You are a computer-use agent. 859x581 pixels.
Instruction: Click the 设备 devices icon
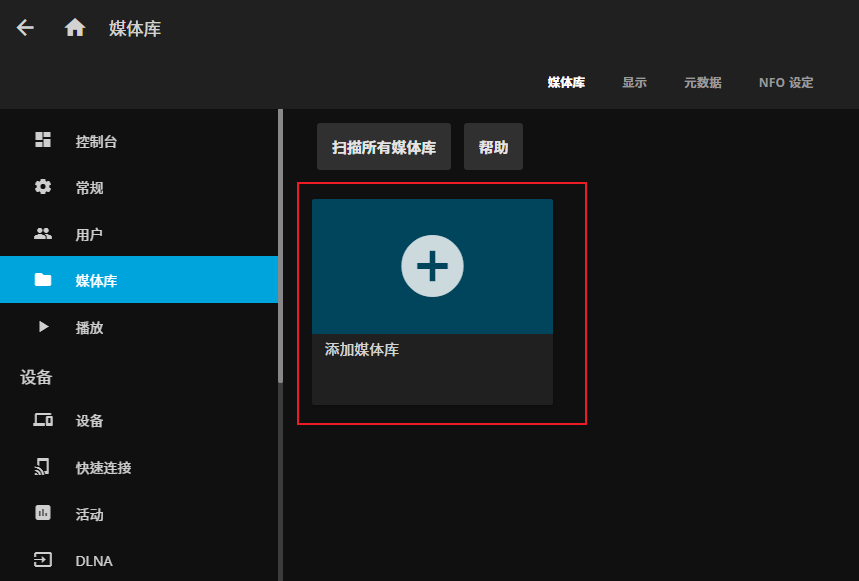(43, 420)
